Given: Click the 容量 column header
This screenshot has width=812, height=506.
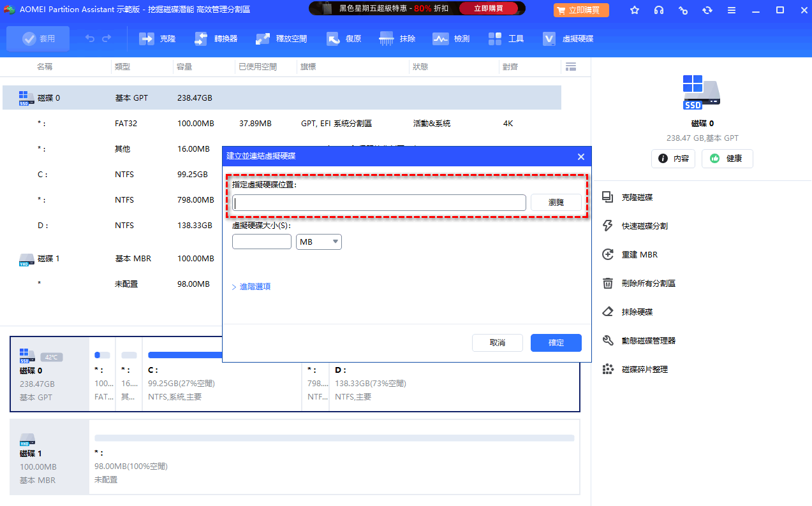Looking at the screenshot, I should 184,66.
